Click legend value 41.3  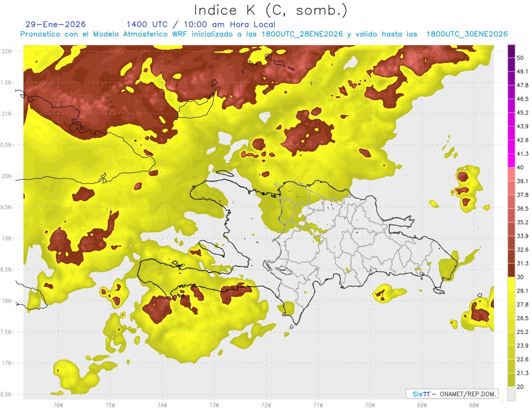click(x=523, y=154)
